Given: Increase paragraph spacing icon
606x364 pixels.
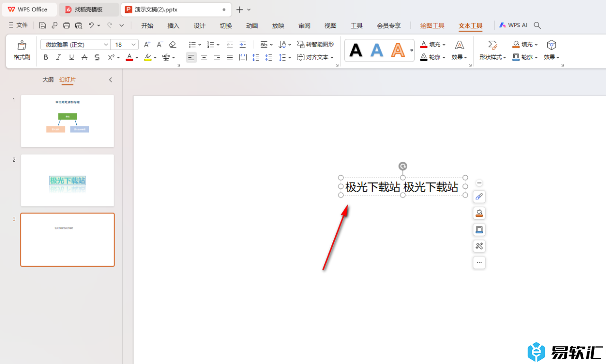Looking at the screenshot, I should 256,57.
